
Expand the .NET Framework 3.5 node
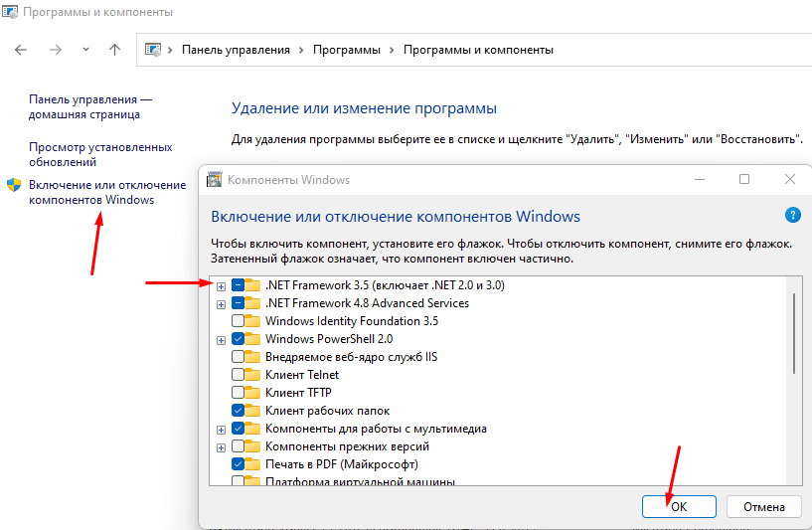tap(221, 286)
